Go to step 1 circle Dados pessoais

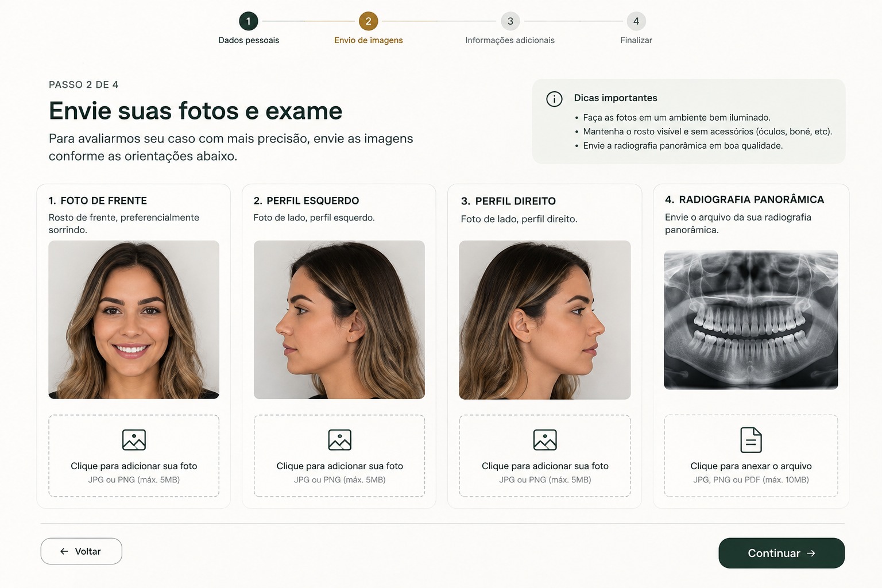[x=249, y=21]
